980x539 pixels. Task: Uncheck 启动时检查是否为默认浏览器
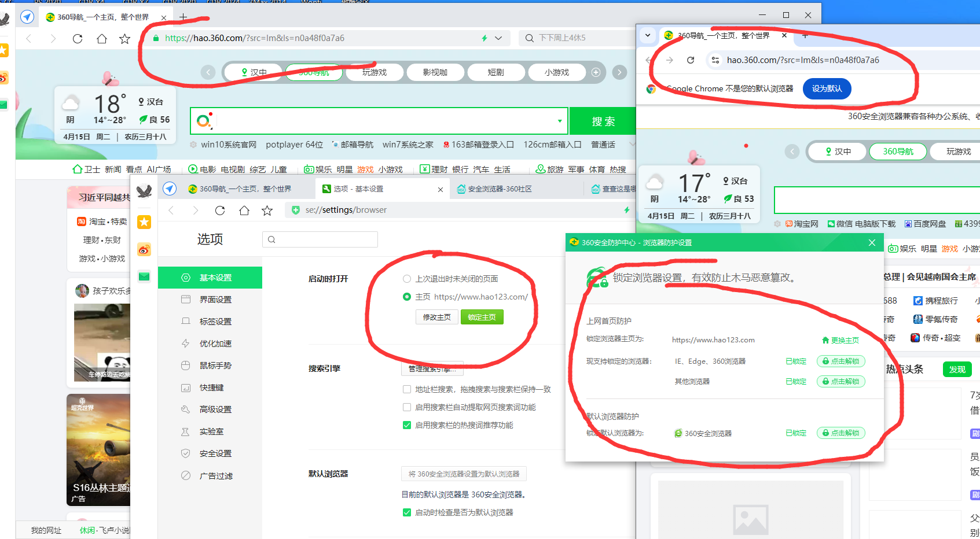(407, 512)
